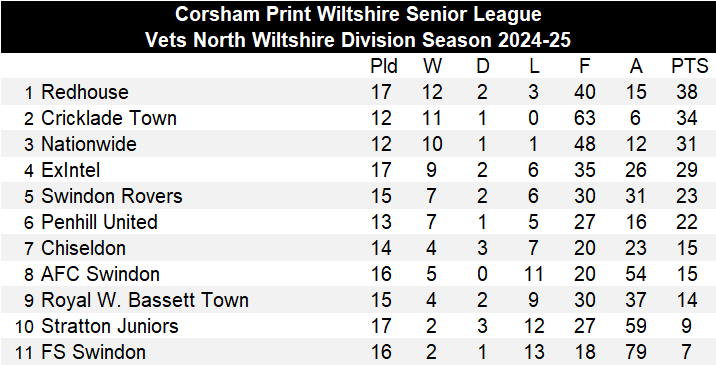Select the L column header
This screenshot has height=365, width=716.
(x=534, y=66)
